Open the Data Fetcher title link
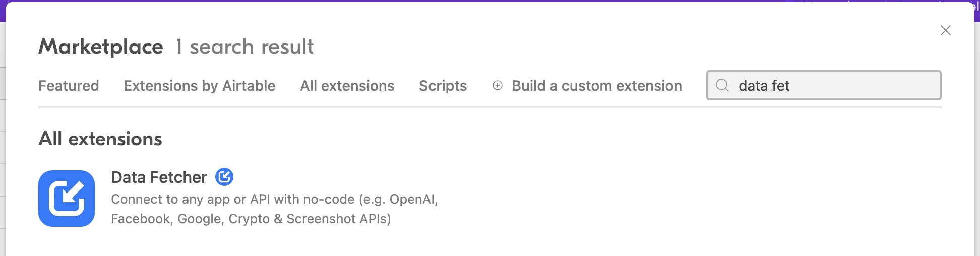The width and height of the screenshot is (980, 256). tap(159, 177)
